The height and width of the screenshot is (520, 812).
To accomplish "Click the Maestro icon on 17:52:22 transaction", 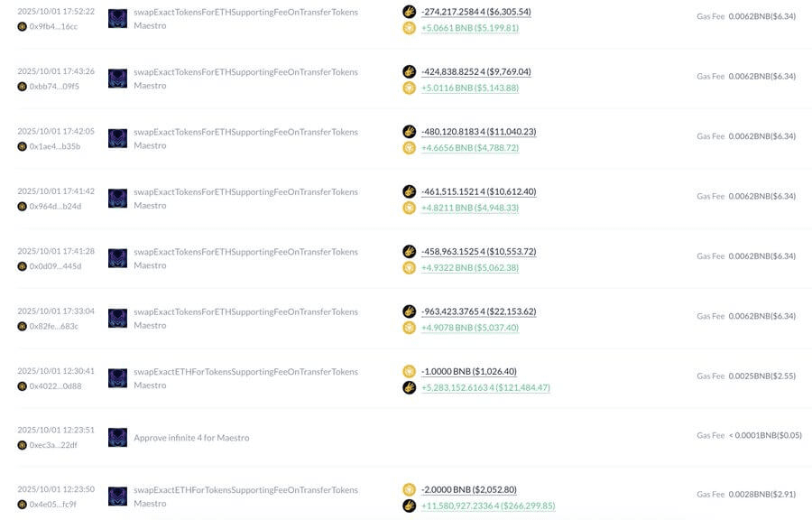I will tap(117, 19).
